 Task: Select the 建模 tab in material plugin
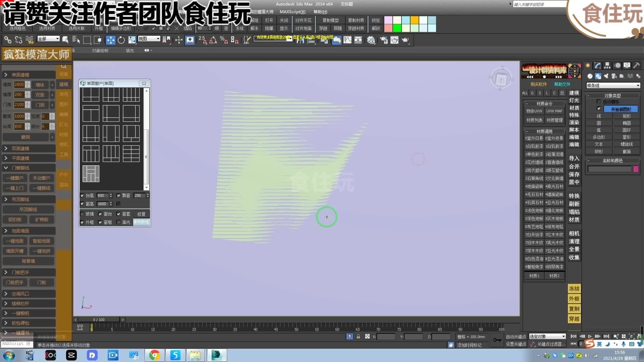[x=574, y=93]
